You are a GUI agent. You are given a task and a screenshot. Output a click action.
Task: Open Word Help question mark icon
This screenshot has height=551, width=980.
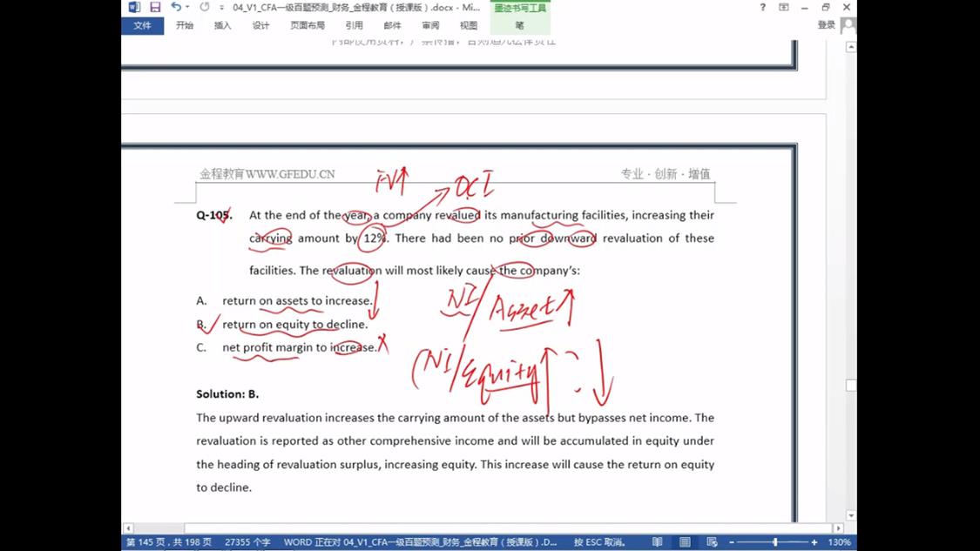pos(762,8)
